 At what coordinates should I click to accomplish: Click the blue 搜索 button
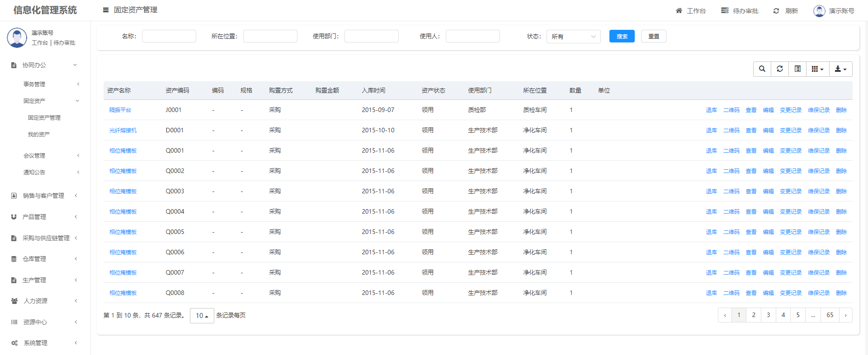pos(622,37)
